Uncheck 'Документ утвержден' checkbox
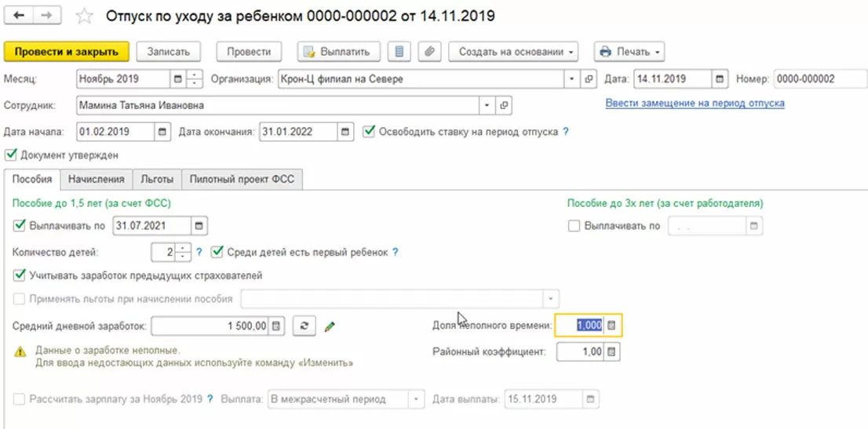Viewport: 868px width, 429px height. click(x=10, y=155)
